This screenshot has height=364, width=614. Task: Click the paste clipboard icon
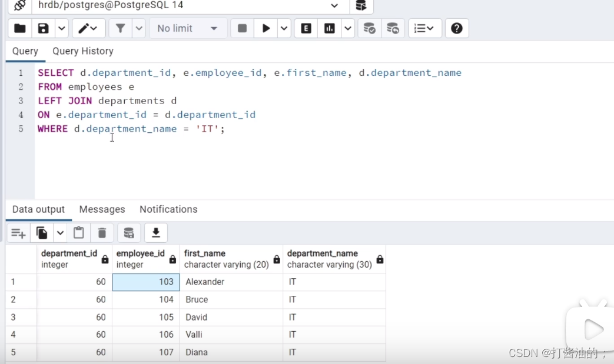coord(79,233)
